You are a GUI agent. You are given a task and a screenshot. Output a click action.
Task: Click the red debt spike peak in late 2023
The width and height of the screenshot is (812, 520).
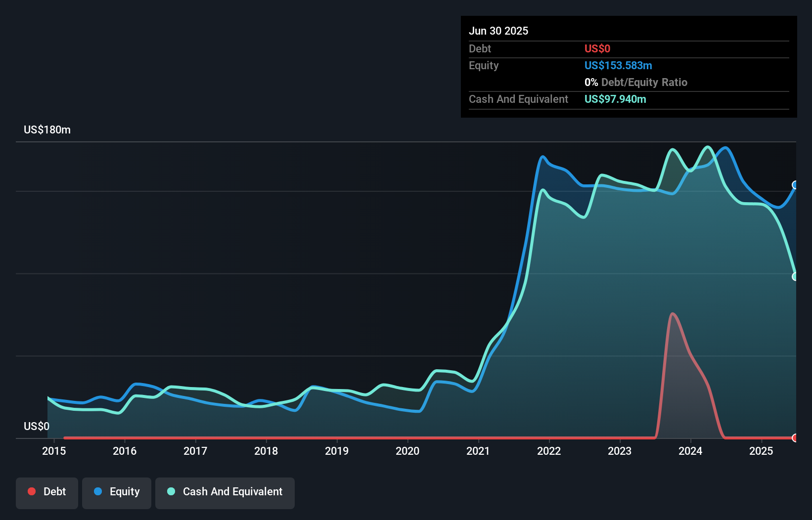tap(673, 314)
